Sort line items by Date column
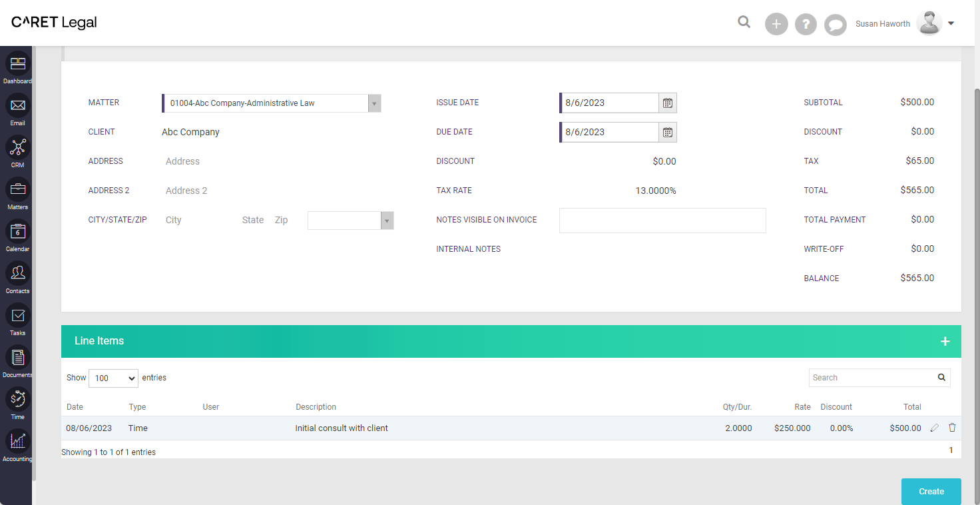The height and width of the screenshot is (505, 980). point(75,407)
